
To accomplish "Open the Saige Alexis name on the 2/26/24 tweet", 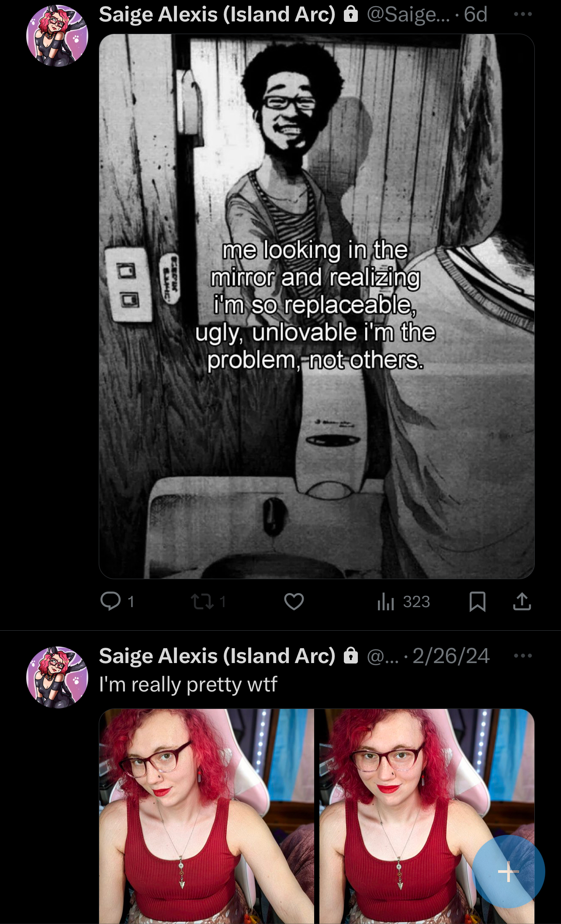I will click(x=217, y=656).
